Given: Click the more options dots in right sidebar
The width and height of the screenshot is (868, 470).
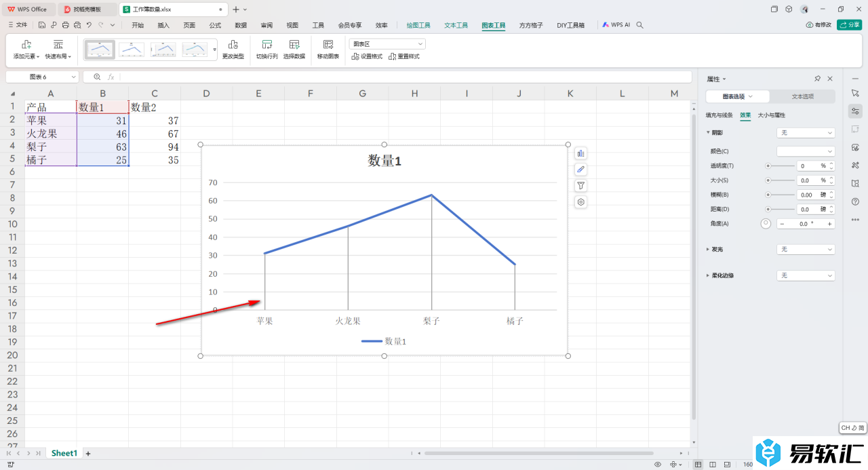Looking at the screenshot, I should 855,220.
